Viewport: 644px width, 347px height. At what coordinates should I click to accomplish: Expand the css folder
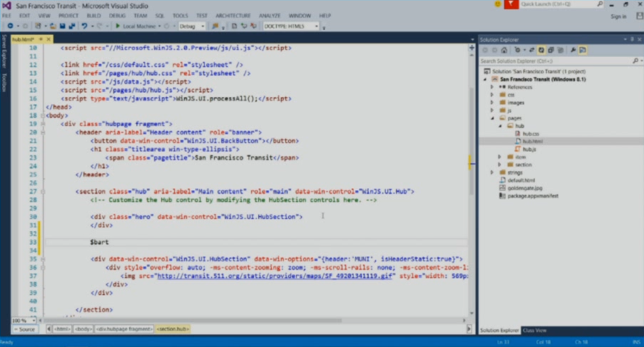(x=492, y=95)
